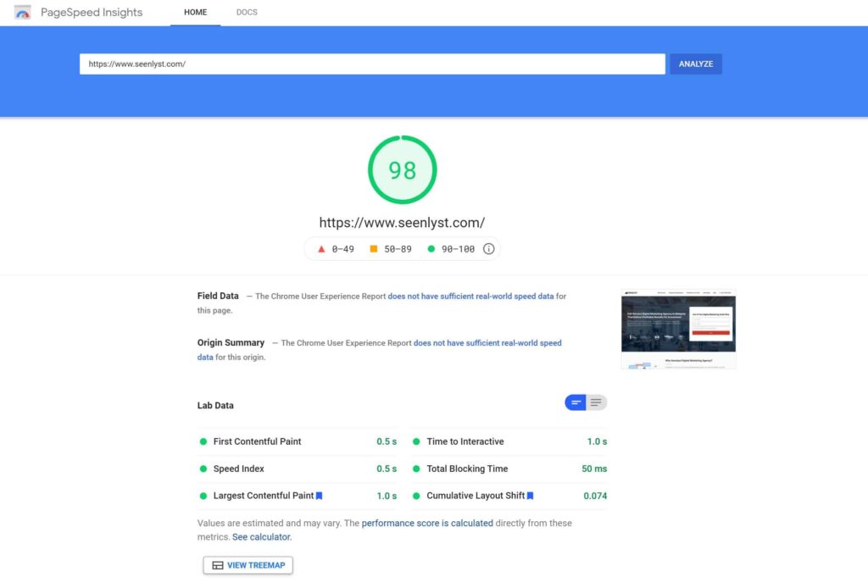
Task: Open the performance score is calculated link
Action: (427, 524)
